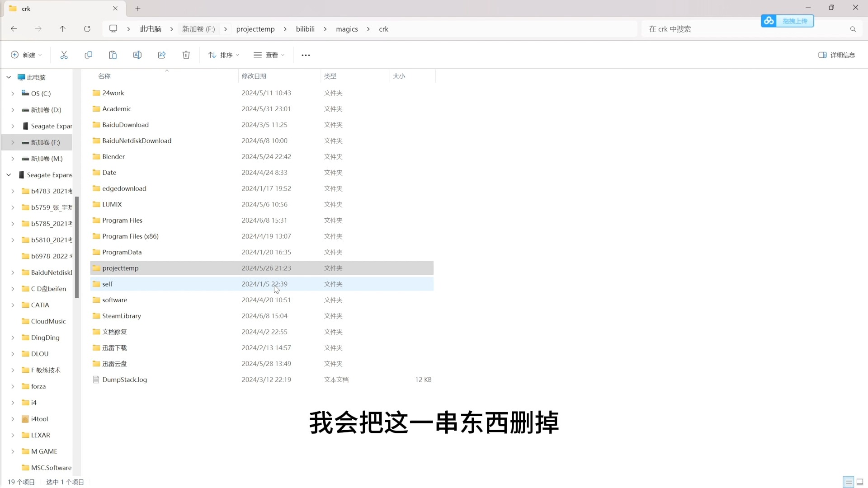Open the three-dot more options menu
The height and width of the screenshot is (488, 868).
coord(306,55)
